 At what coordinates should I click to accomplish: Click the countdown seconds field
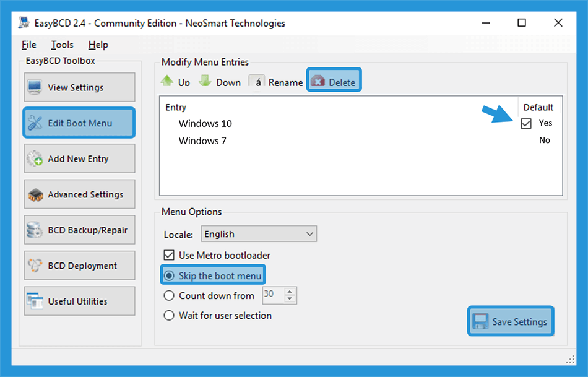(273, 295)
